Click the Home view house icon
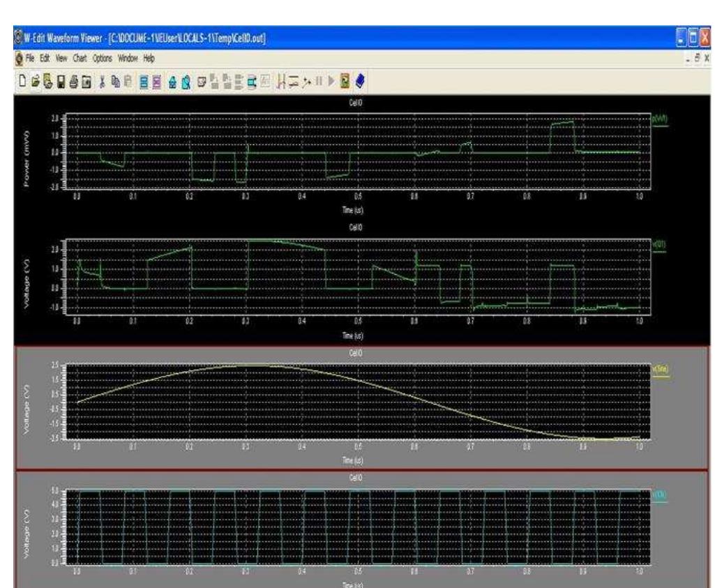715x588 pixels. tap(172, 82)
